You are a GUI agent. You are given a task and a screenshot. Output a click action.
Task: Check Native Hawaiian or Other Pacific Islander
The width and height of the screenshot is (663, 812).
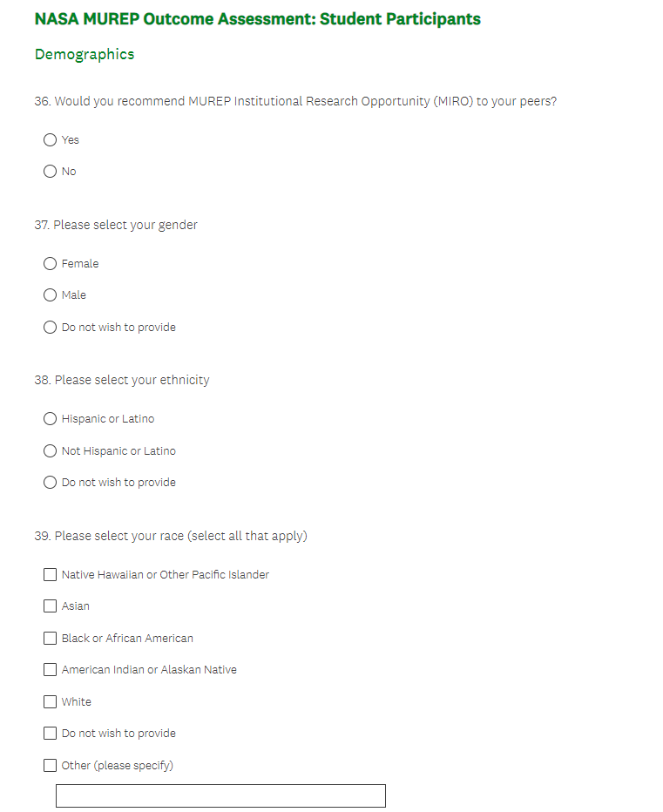(x=51, y=575)
